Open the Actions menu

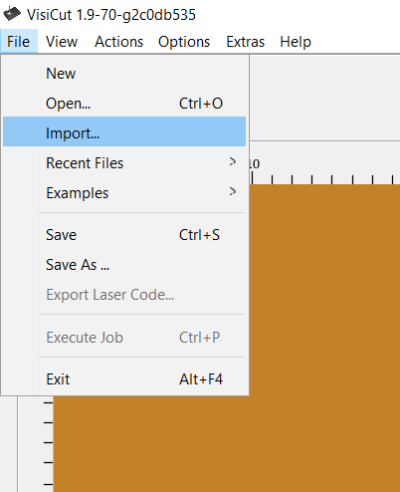(119, 42)
